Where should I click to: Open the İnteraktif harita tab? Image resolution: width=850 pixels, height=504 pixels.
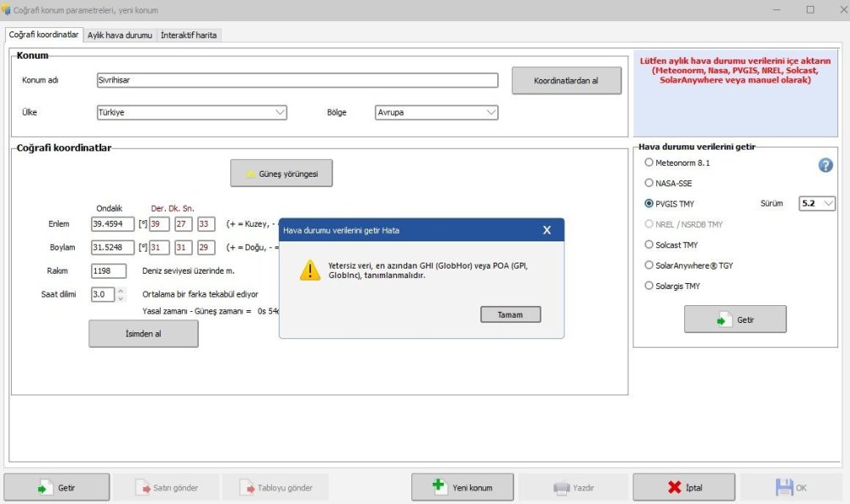[x=189, y=35]
